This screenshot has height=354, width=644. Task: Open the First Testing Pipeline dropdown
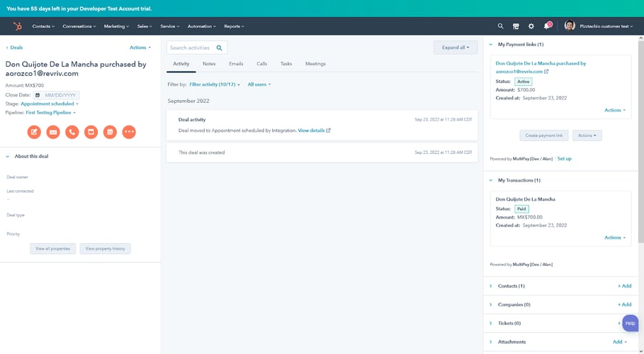click(x=50, y=112)
